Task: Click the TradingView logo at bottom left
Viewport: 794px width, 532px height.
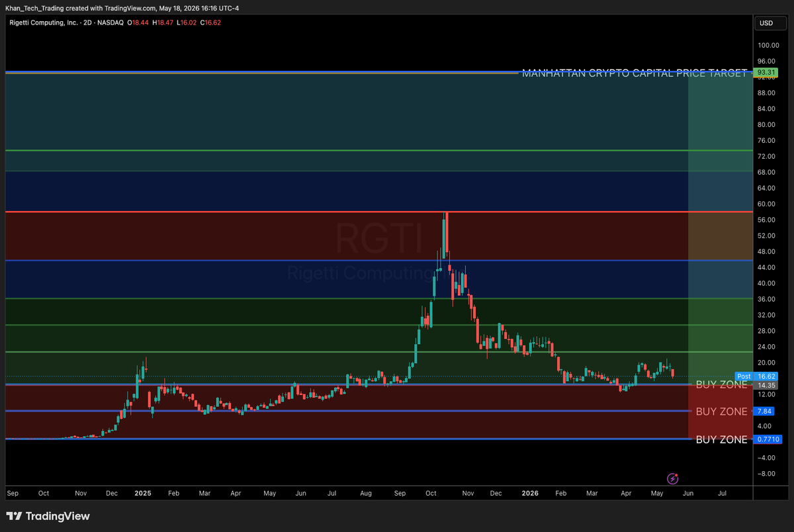Action: coord(48,516)
